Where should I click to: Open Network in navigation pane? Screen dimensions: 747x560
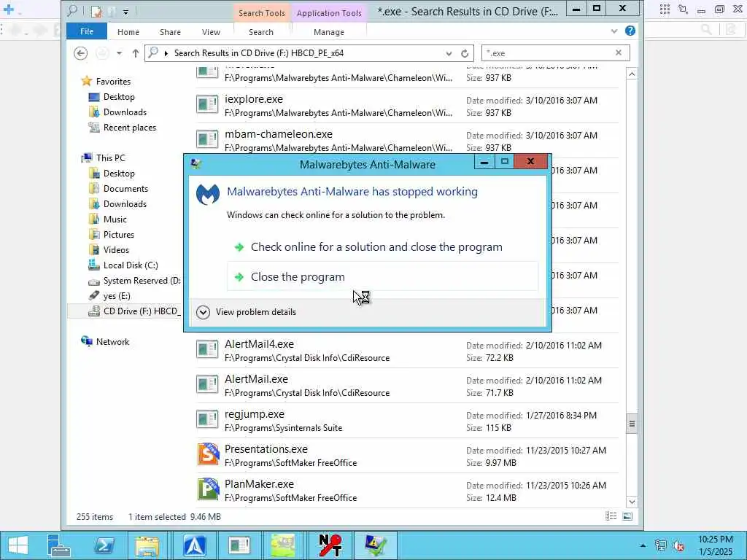pos(112,342)
